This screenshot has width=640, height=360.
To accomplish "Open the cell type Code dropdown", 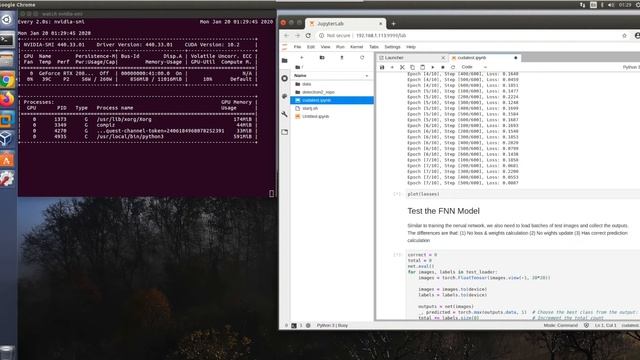I will [x=474, y=67].
